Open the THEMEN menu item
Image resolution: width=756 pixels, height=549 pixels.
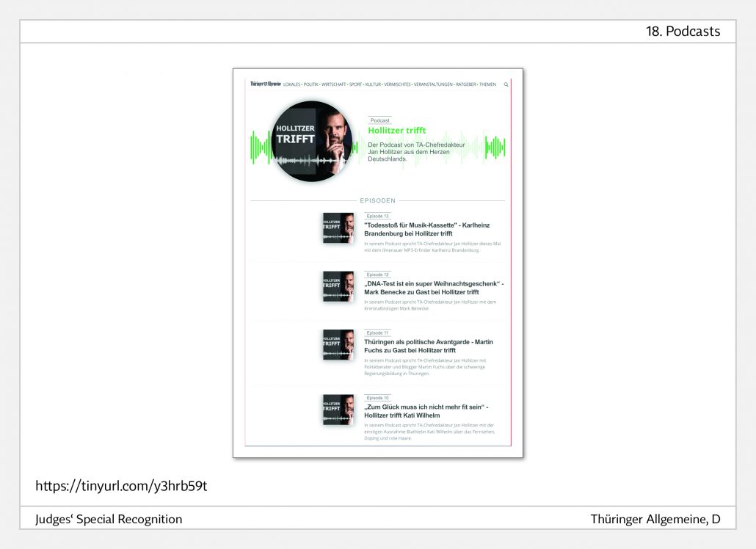[487, 84]
